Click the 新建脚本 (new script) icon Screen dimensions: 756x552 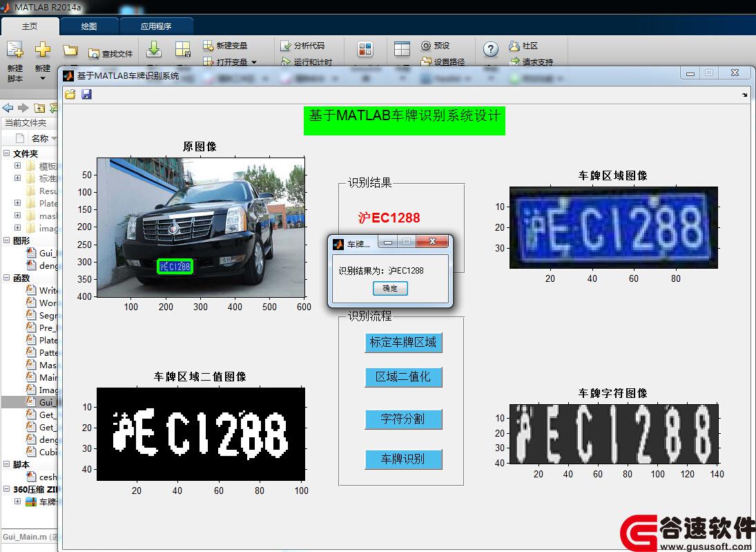pos(15,49)
